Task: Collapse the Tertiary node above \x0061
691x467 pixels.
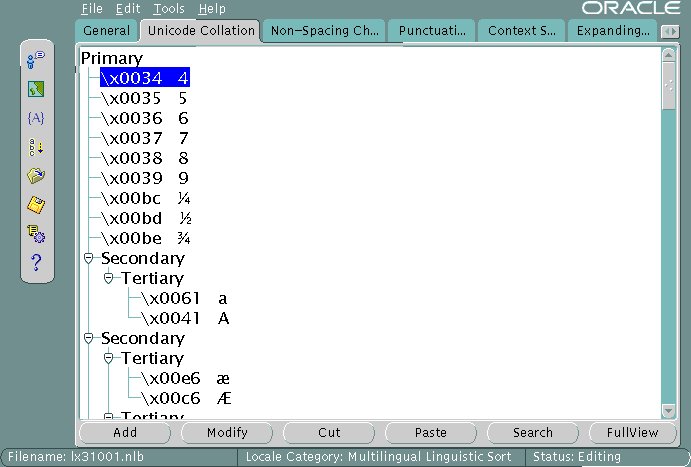Action: 108,278
